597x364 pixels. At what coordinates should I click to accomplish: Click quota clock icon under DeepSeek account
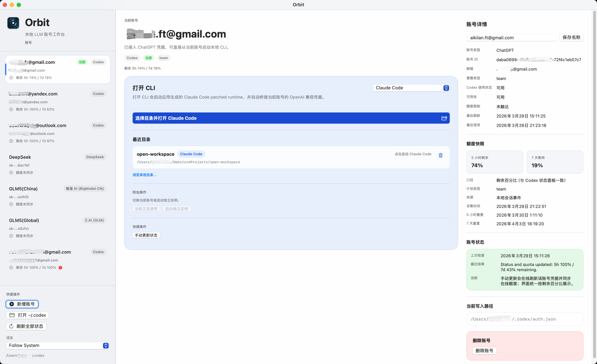tap(11, 173)
